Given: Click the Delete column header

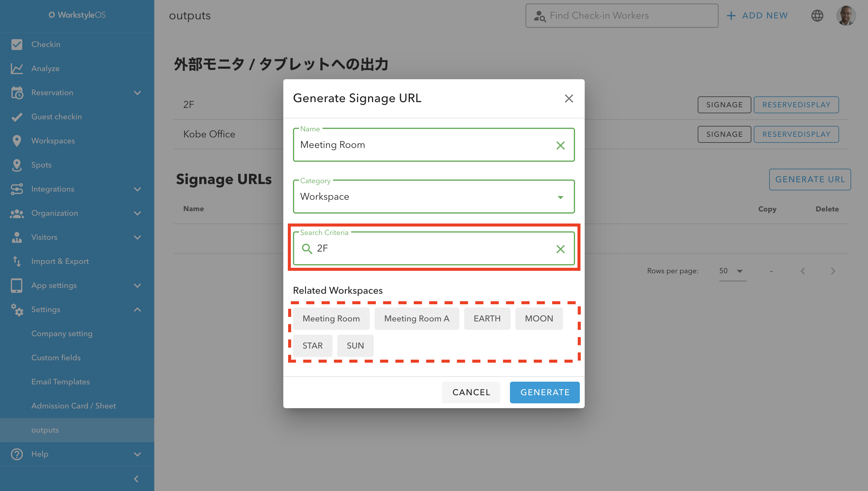Looking at the screenshot, I should tap(827, 209).
